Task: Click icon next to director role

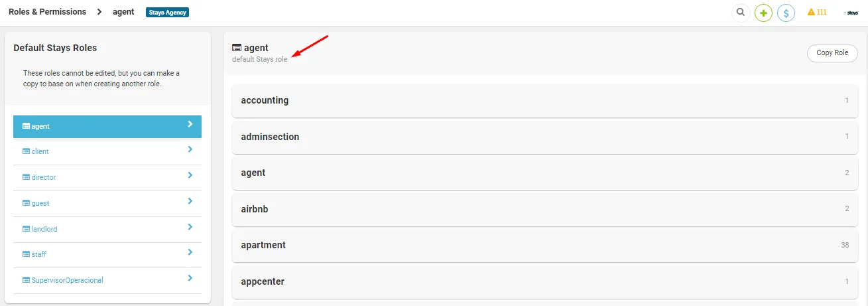Action: coord(27,177)
